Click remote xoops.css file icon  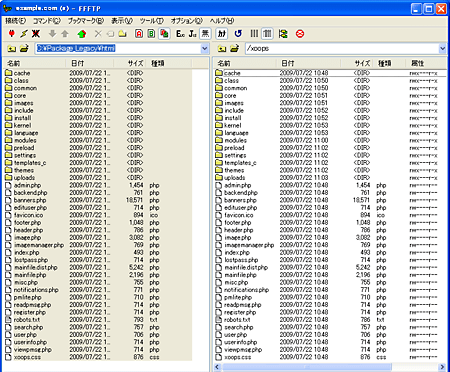(x=219, y=357)
